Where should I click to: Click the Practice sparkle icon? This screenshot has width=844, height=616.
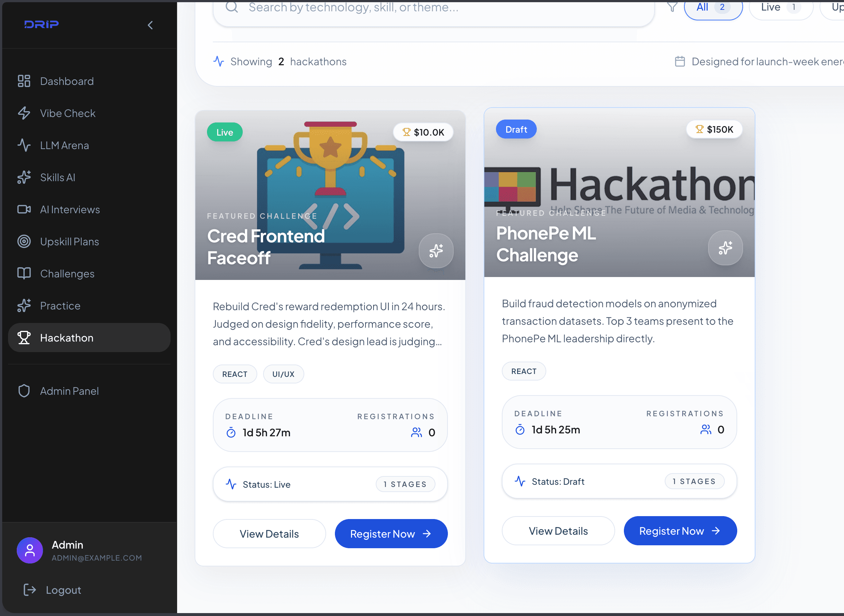(24, 306)
